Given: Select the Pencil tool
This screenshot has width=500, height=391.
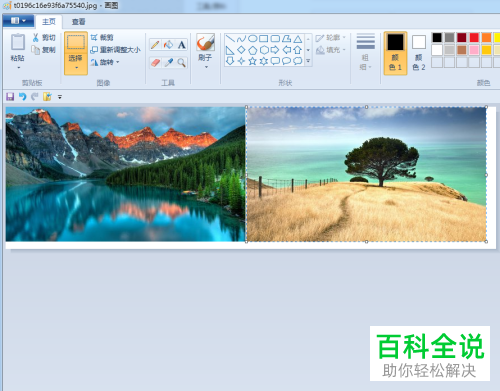Looking at the screenshot, I should click(x=155, y=44).
